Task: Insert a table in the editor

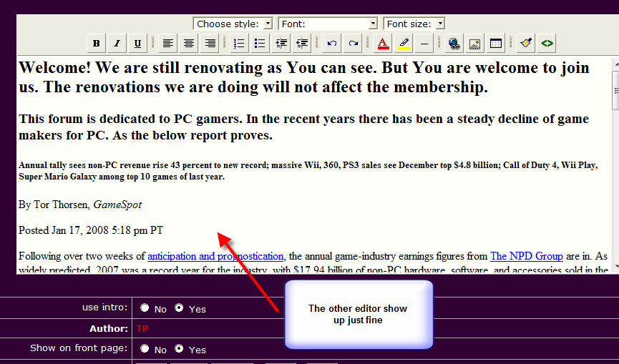Action: [x=495, y=44]
